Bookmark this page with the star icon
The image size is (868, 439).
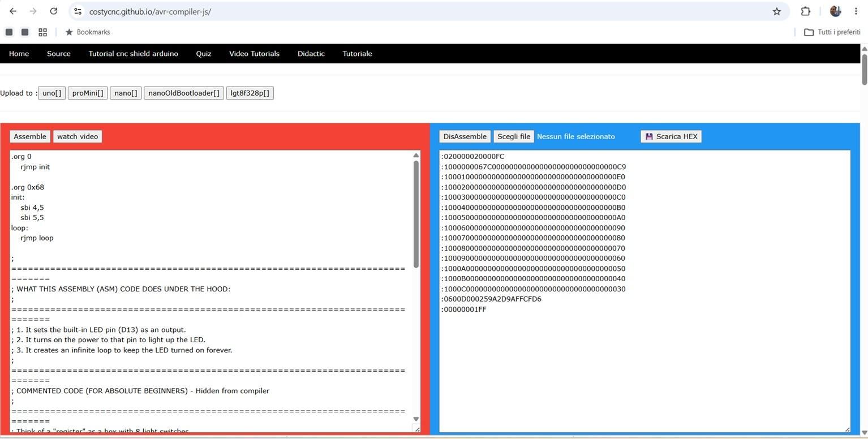(x=776, y=11)
